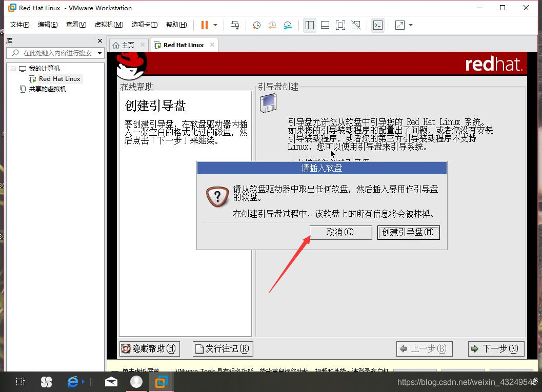Image resolution: width=542 pixels, height=392 pixels.
Task: Close the library panel
Action: click(x=100, y=41)
